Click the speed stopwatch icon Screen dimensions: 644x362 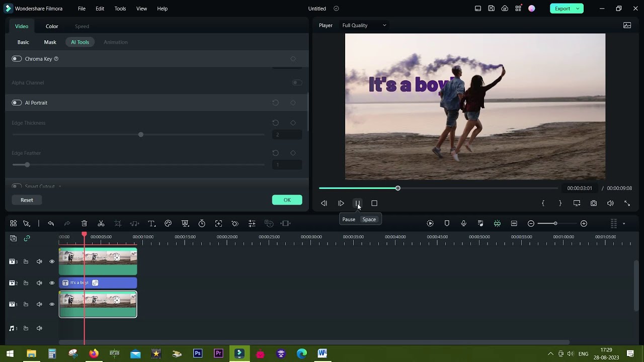coord(202,223)
